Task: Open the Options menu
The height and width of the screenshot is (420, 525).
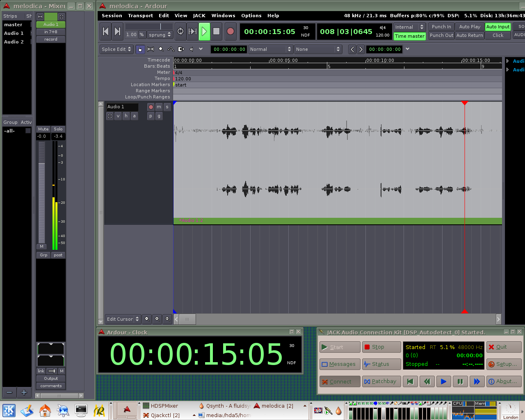Action: click(251, 16)
